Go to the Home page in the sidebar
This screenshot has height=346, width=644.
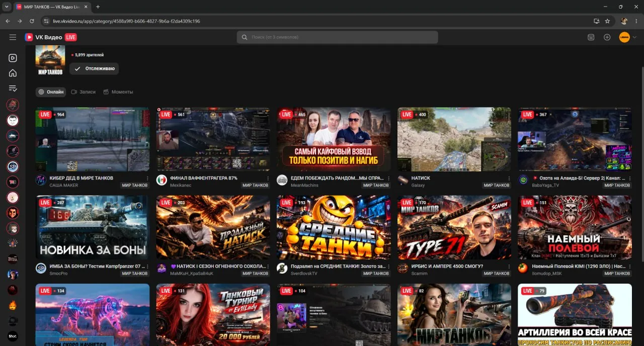[x=13, y=73]
